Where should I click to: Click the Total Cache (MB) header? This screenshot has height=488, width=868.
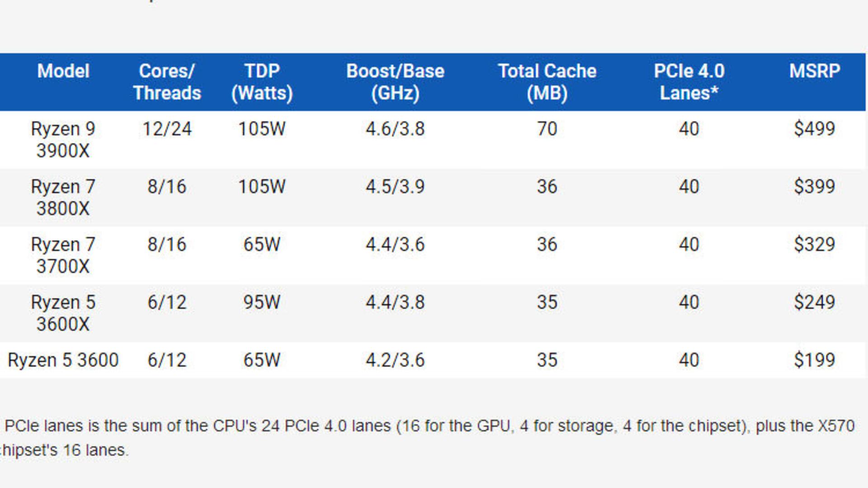pos(547,82)
